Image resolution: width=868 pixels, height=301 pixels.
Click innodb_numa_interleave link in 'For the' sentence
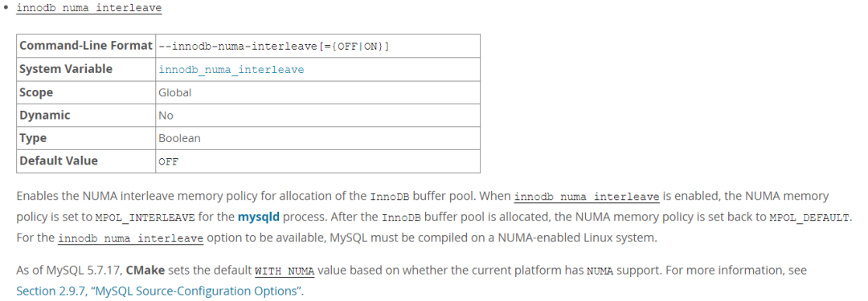click(x=131, y=239)
